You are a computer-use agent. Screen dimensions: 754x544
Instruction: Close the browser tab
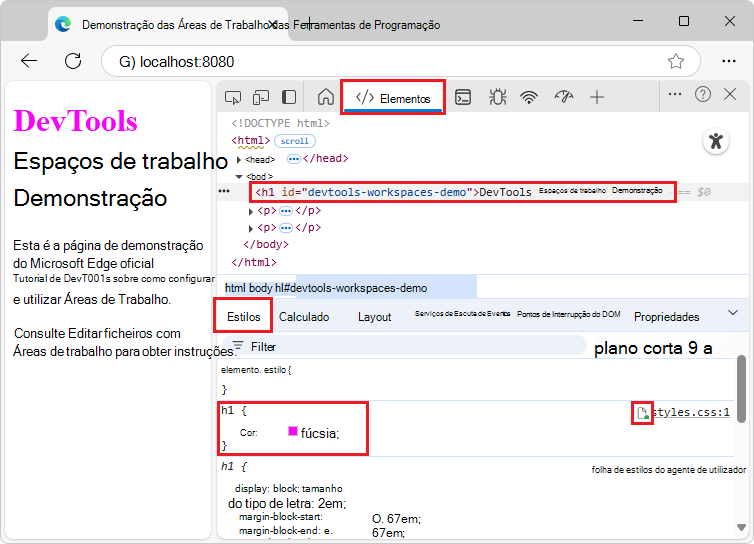pos(272,24)
